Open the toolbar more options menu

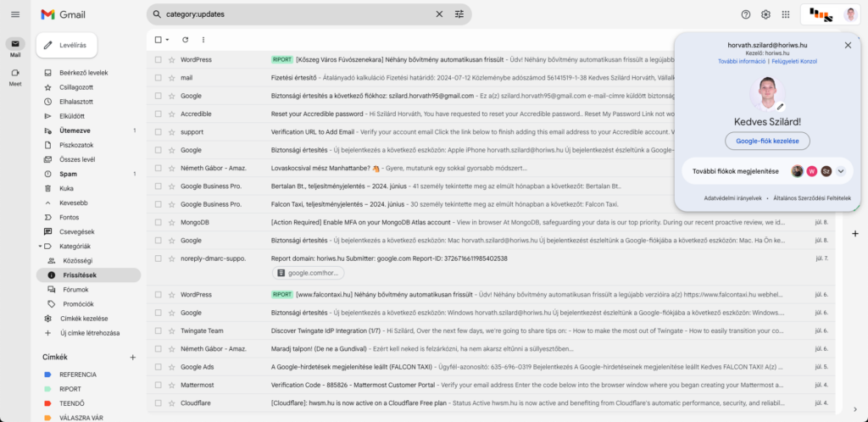pyautogui.click(x=203, y=40)
